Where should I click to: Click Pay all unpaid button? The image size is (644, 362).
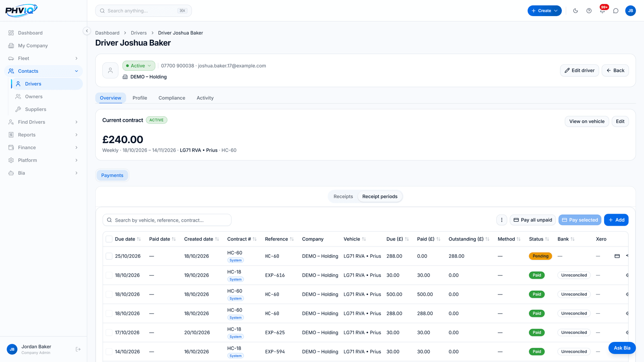tap(533, 220)
